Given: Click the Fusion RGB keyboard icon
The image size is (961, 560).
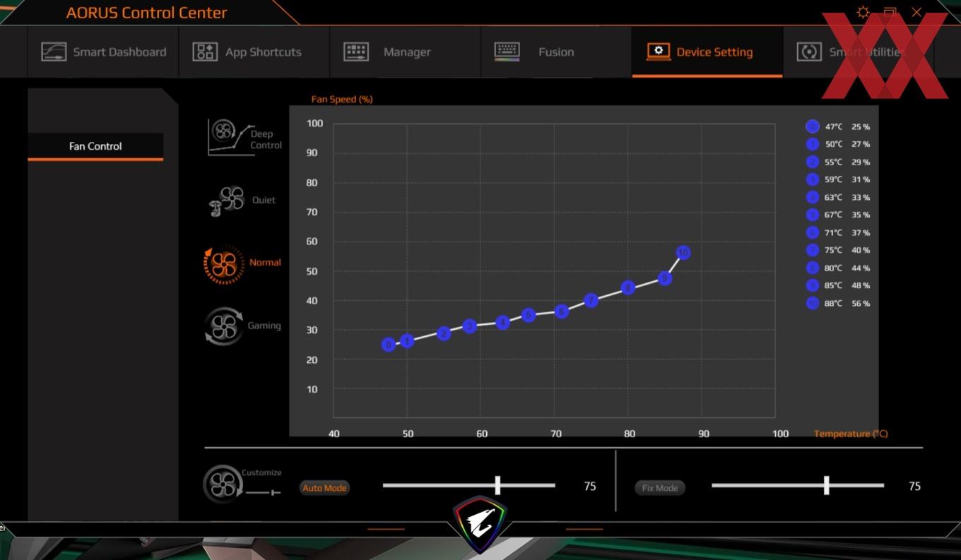Looking at the screenshot, I should 507,52.
